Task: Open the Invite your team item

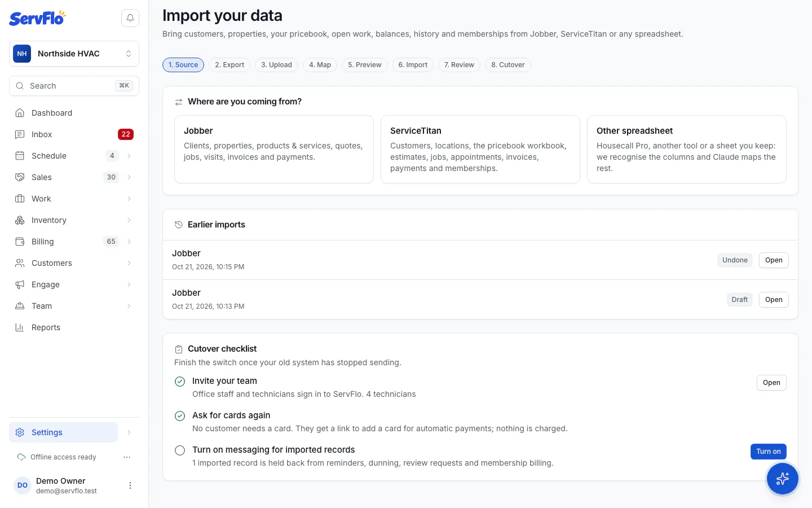Action: tap(771, 383)
